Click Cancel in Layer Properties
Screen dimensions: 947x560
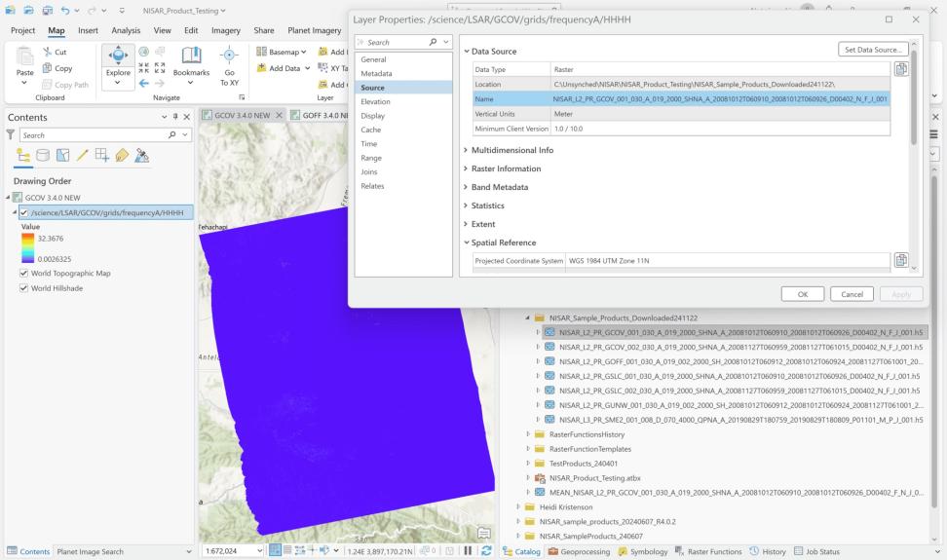point(852,294)
